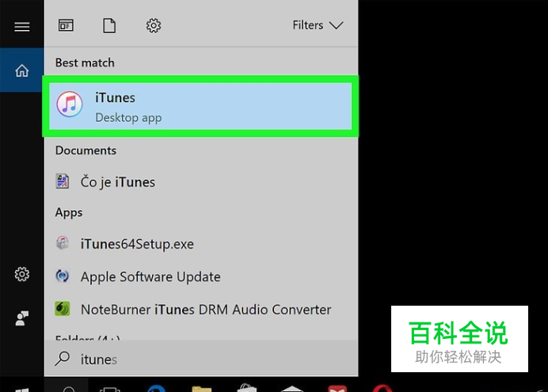This screenshot has width=548, height=392.
Task: Click the Apps section heading
Action: (69, 212)
